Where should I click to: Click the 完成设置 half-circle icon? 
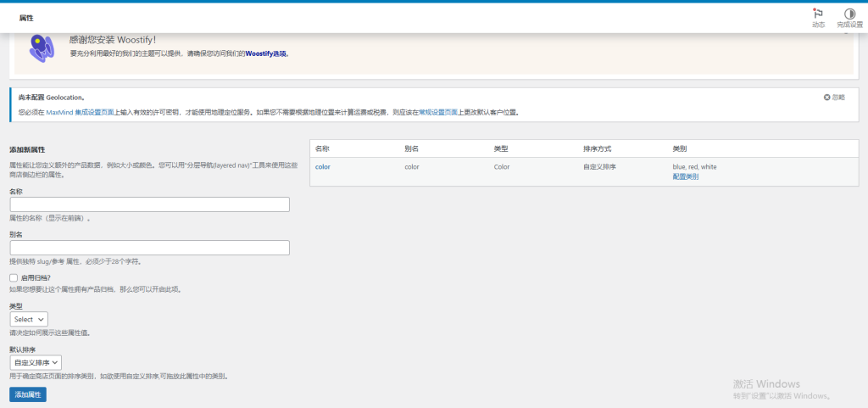tap(849, 14)
